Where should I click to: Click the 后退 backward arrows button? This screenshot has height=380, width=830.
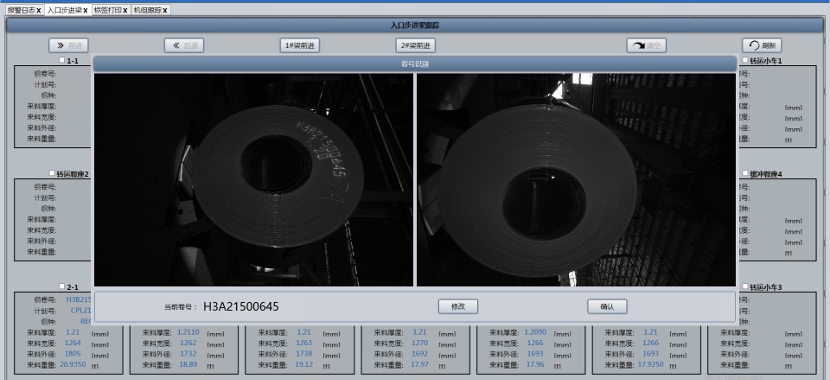pos(184,46)
